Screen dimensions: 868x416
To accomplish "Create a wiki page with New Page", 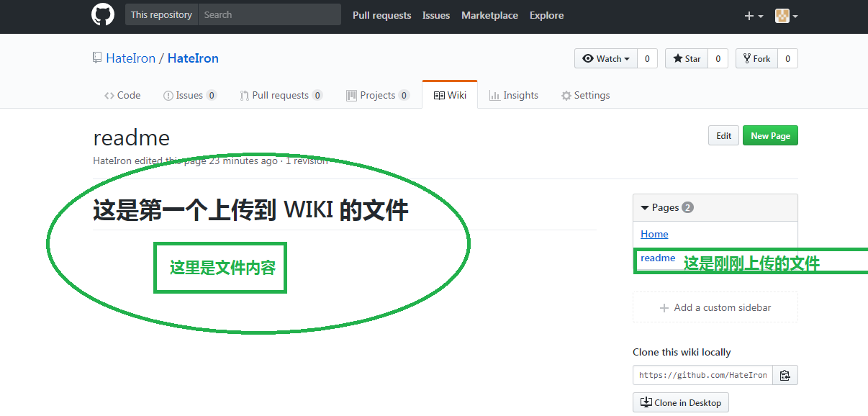I will pyautogui.click(x=770, y=135).
